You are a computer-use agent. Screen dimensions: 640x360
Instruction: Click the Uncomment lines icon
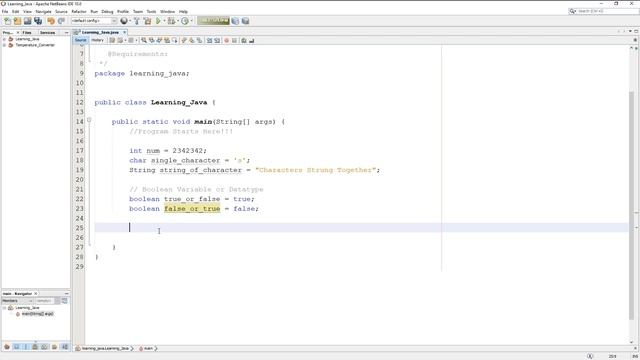click(251, 40)
